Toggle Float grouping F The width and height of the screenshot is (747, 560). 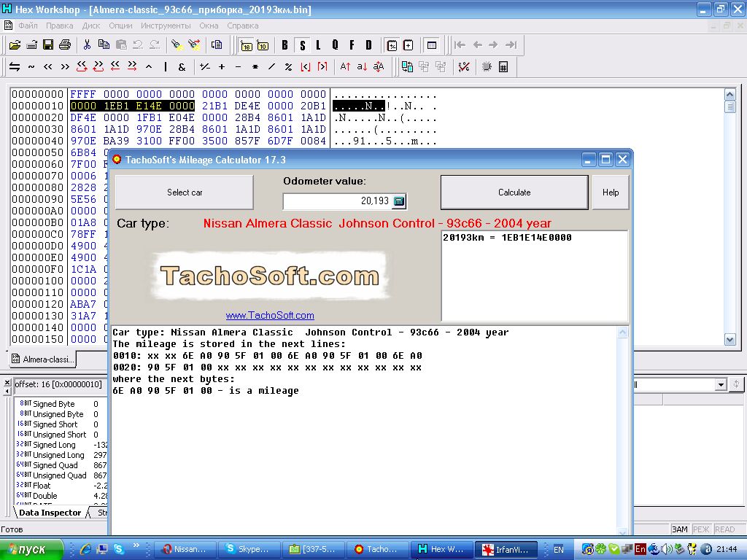[352, 46]
